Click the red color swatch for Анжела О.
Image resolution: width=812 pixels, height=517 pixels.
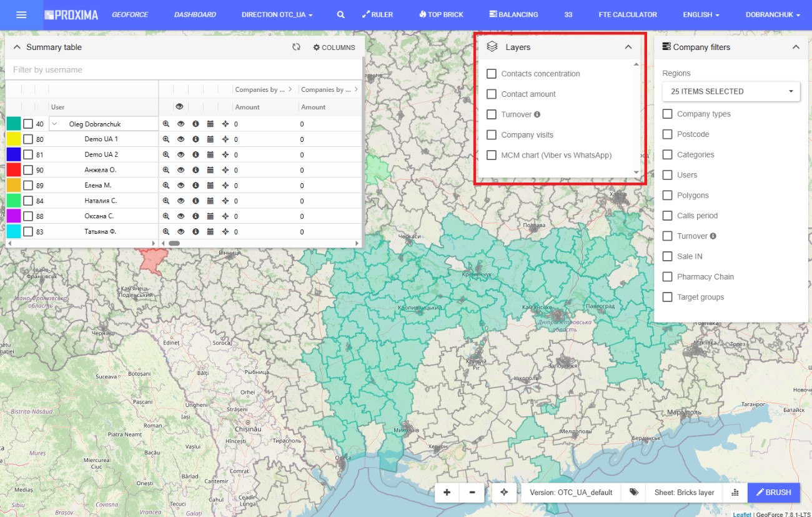14,170
